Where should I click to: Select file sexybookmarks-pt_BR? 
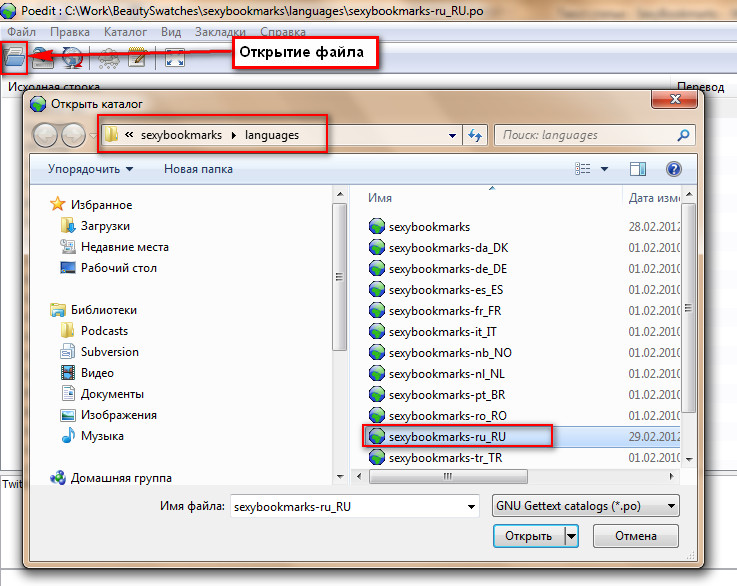click(437, 395)
